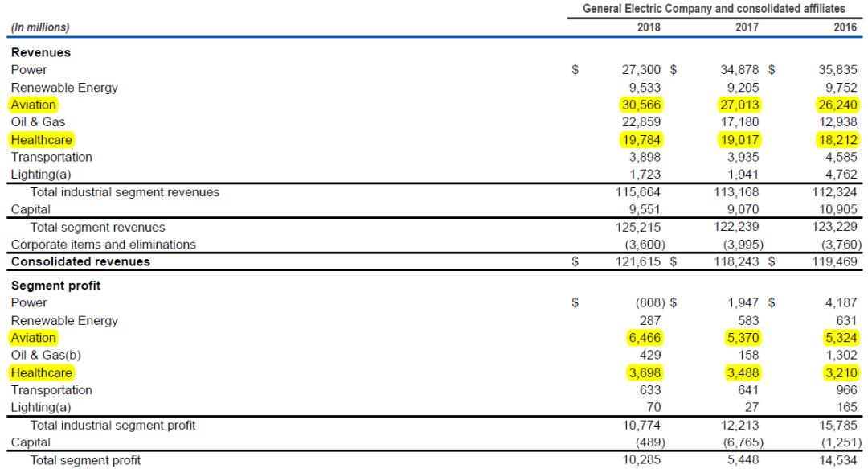Click the General Electric Company table title
Viewport: 868px width, 469px height.
click(714, 9)
